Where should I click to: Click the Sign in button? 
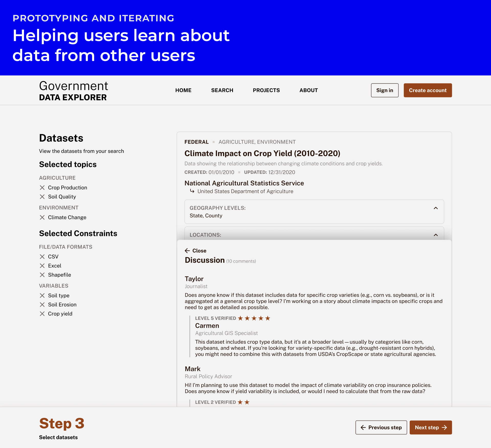point(384,90)
